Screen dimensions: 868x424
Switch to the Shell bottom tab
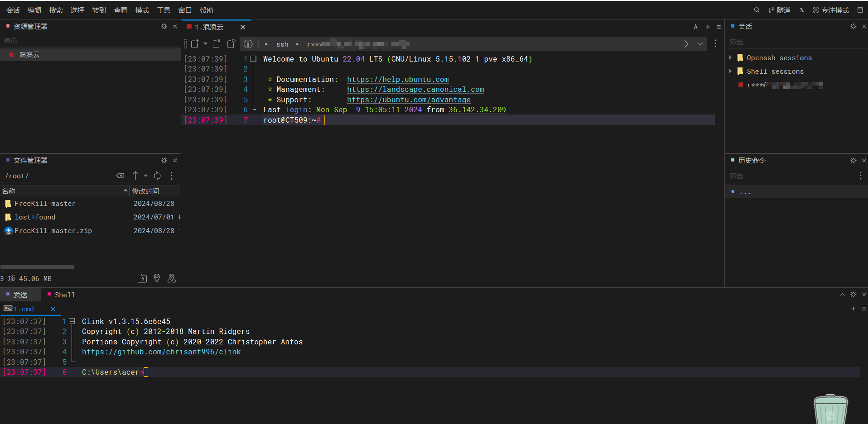62,295
